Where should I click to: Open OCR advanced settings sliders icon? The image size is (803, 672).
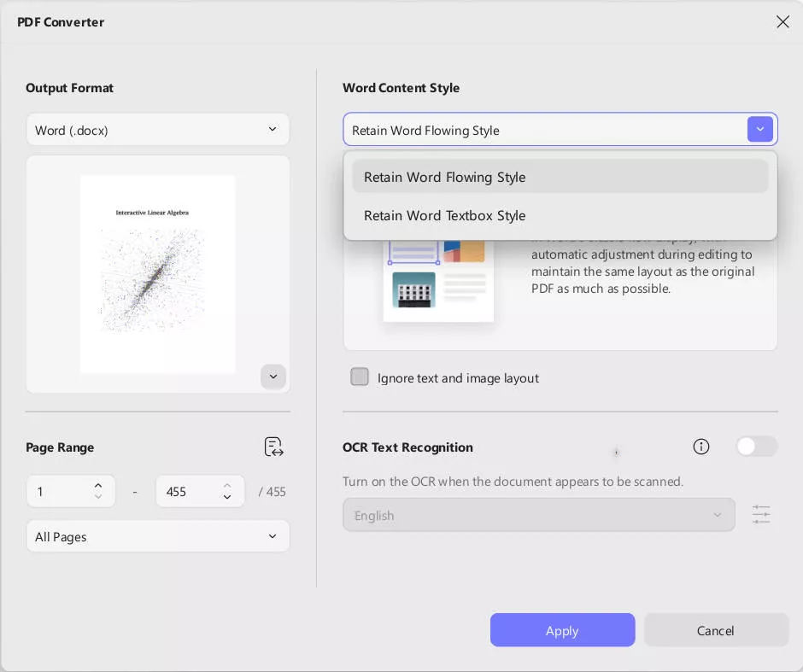[761, 515]
